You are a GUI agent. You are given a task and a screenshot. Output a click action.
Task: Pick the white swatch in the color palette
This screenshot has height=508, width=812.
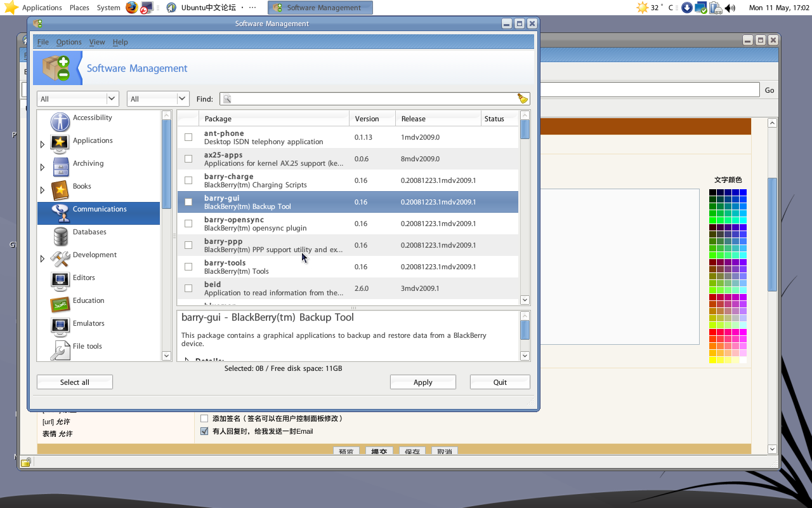coord(743,360)
